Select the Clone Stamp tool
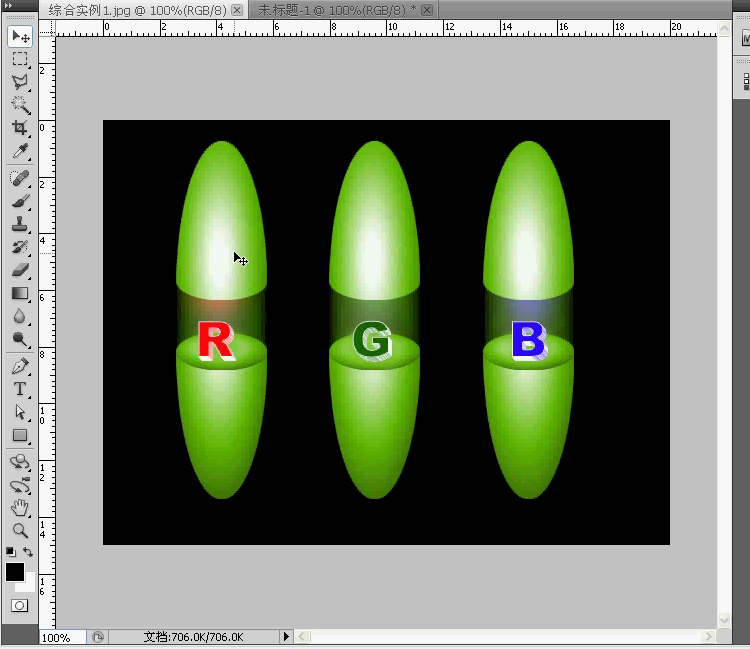The image size is (750, 649). pyautogui.click(x=20, y=224)
